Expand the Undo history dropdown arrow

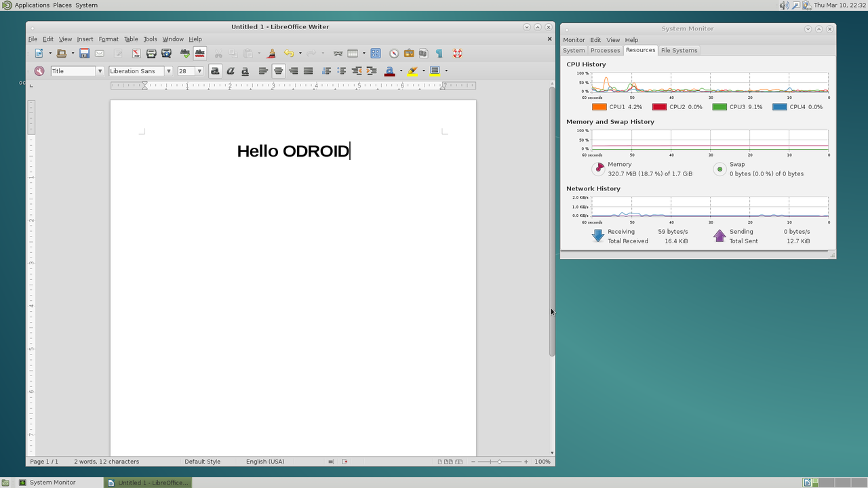[x=300, y=54]
